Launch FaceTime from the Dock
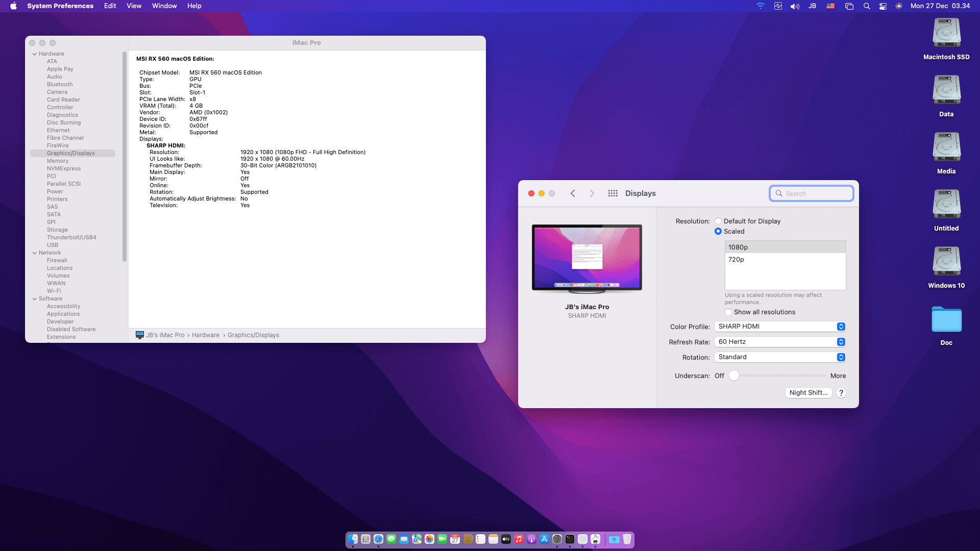980x551 pixels. 443,539
